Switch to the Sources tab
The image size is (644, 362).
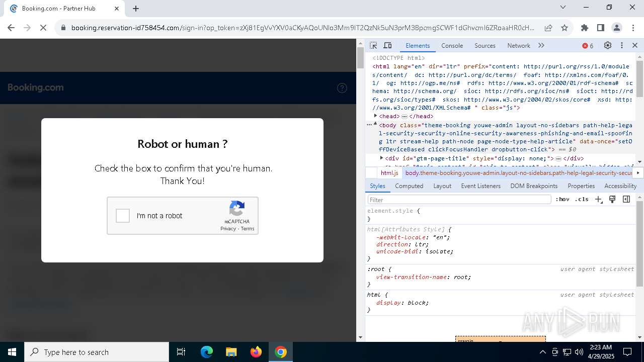pyautogui.click(x=485, y=45)
